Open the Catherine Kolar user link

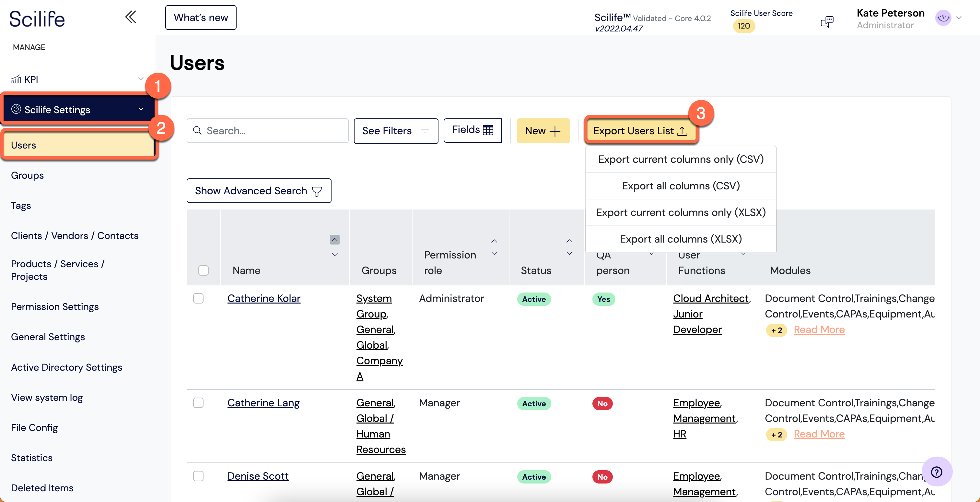264,298
